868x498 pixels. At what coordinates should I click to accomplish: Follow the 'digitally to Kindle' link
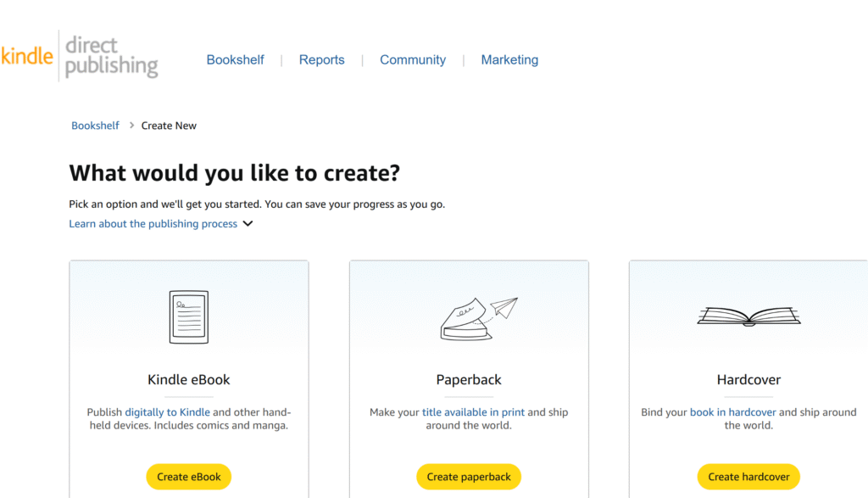point(167,412)
